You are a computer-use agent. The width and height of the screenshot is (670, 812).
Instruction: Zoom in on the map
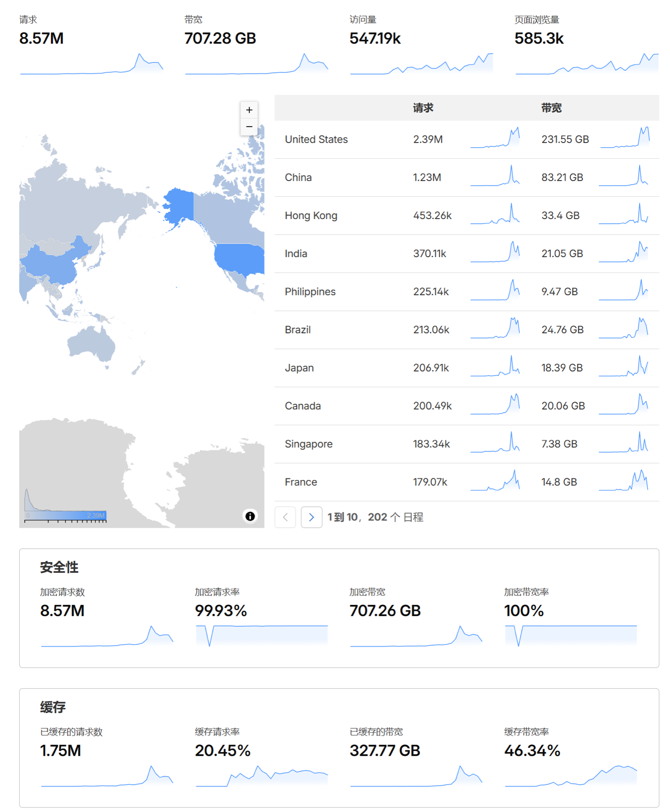(249, 110)
